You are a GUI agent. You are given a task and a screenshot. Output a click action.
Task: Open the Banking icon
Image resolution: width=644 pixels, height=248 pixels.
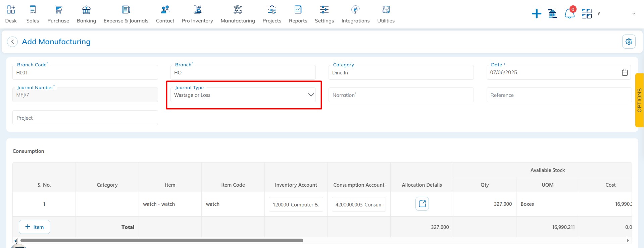pyautogui.click(x=86, y=9)
